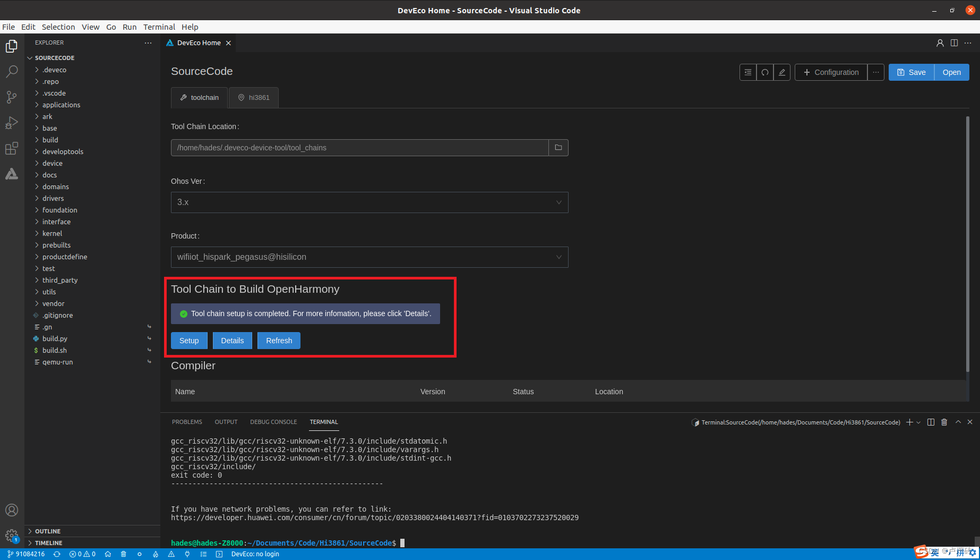Open the DevEco Device Tool sidebar icon
The height and width of the screenshot is (560, 980).
coord(12,174)
